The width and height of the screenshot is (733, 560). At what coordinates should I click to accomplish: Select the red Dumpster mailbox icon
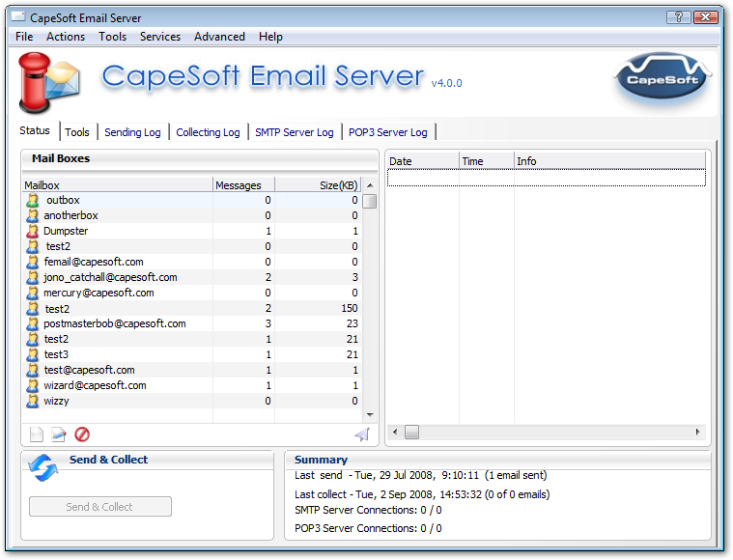(33, 231)
